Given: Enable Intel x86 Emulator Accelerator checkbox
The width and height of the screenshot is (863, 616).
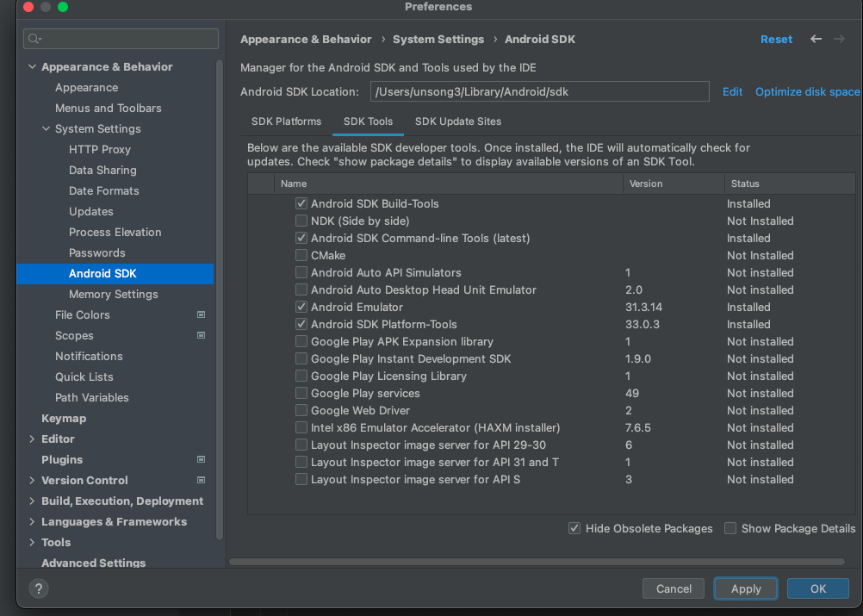Looking at the screenshot, I should 301,427.
